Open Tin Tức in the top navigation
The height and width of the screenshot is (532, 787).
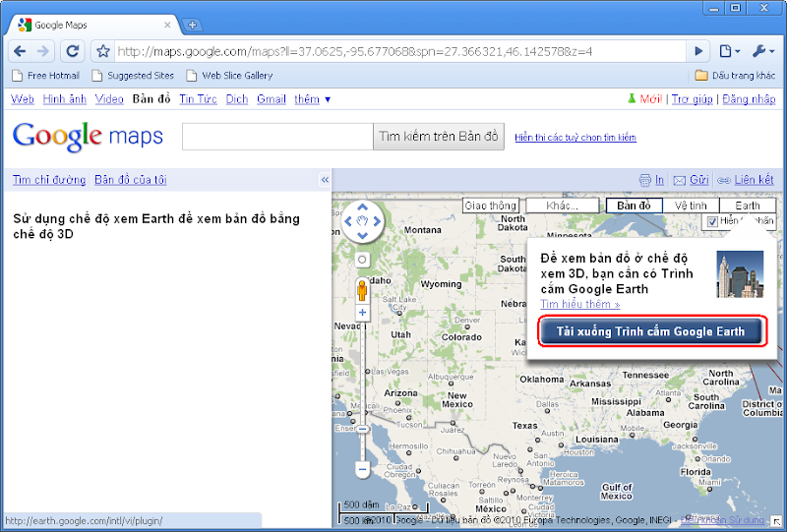tap(199, 99)
